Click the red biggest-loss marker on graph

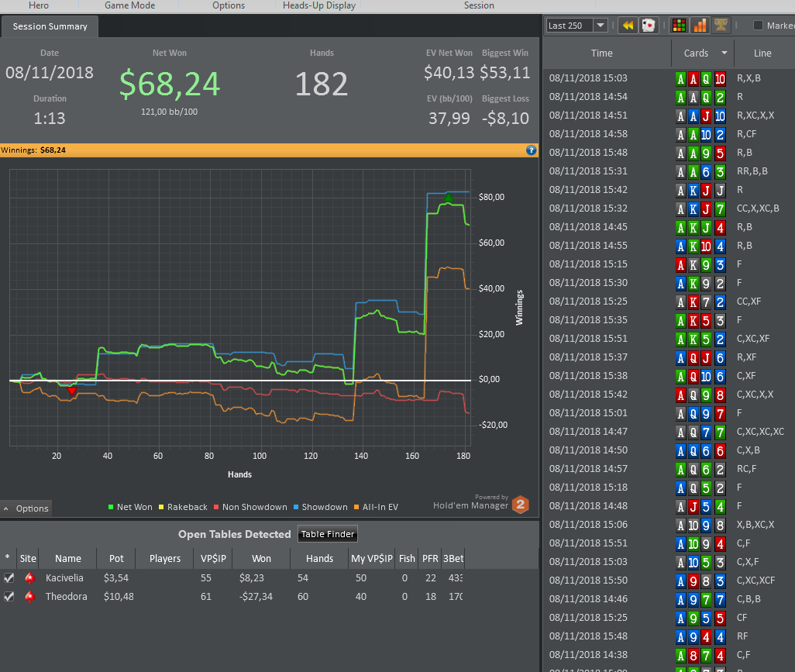tap(71, 391)
